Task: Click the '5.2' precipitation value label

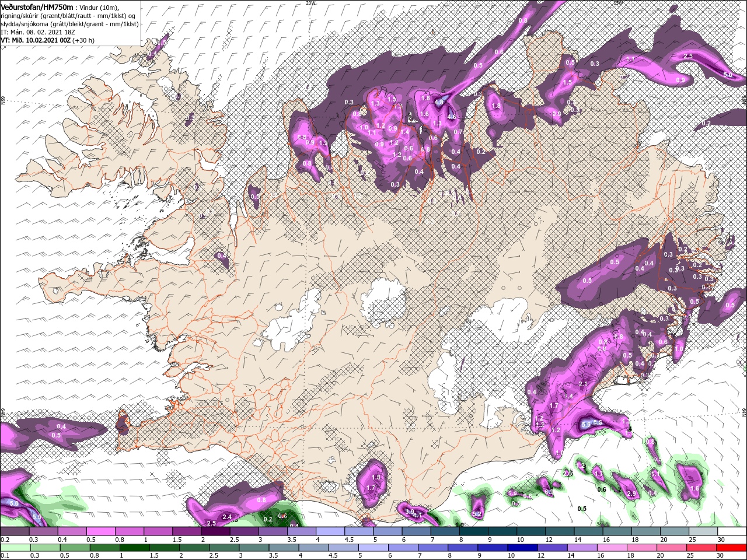Action: [477, 514]
